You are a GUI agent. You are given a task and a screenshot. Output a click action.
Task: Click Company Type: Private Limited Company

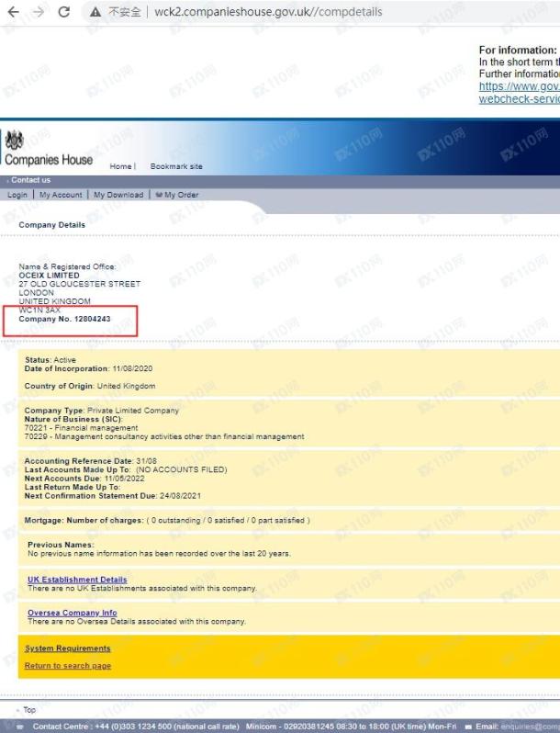point(101,411)
